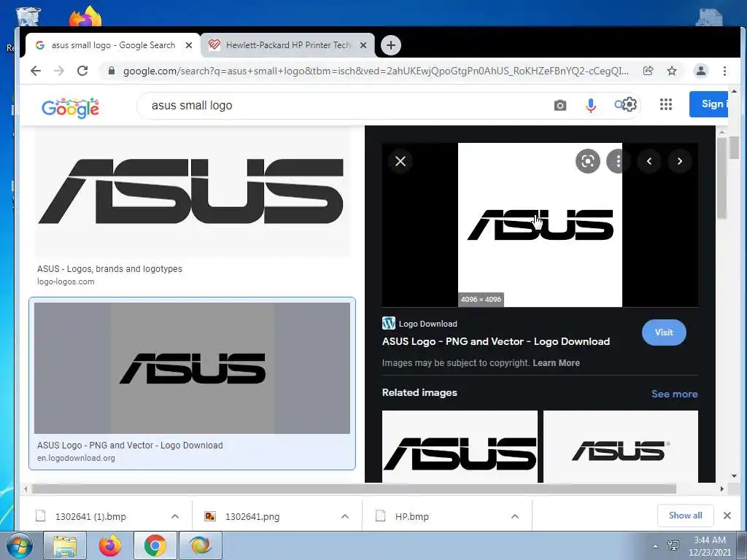Open a new tab with plus button
747x560 pixels.
391,45
